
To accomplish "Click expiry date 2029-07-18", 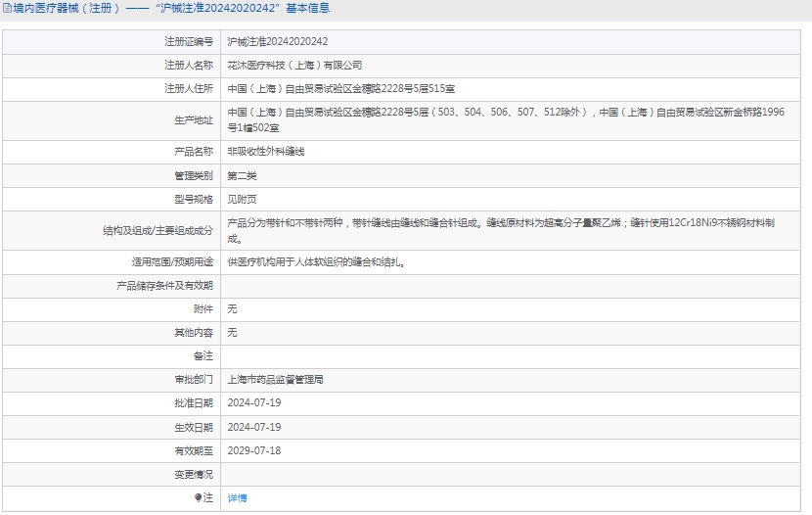I will point(254,451).
